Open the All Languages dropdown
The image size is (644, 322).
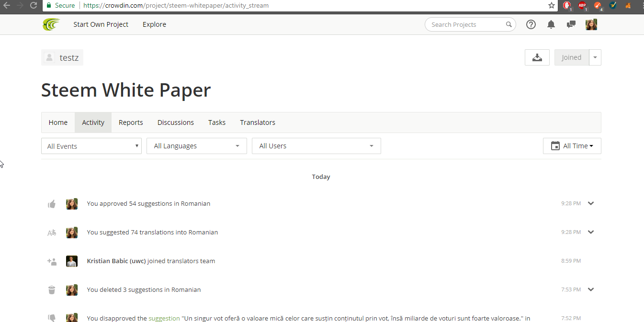(197, 146)
